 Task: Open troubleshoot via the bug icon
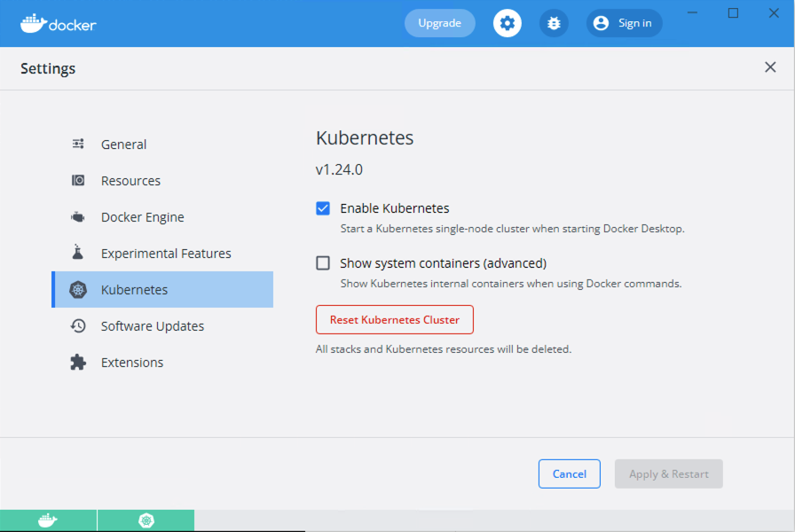tap(554, 23)
